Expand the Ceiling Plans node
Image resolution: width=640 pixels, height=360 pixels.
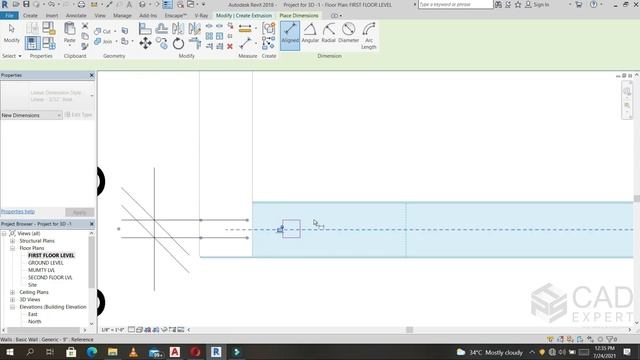(12, 292)
